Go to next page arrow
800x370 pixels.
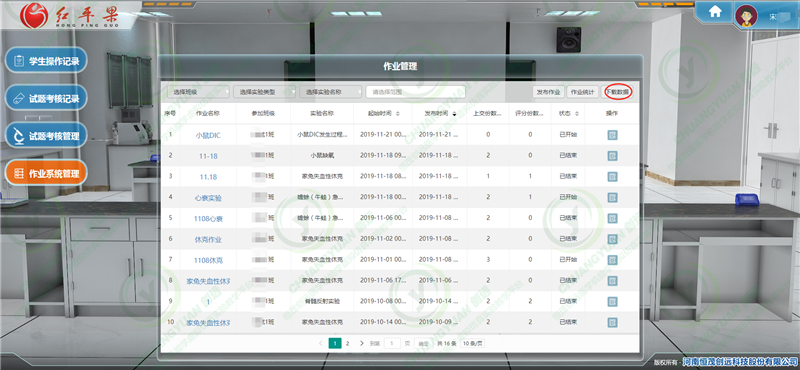362,343
